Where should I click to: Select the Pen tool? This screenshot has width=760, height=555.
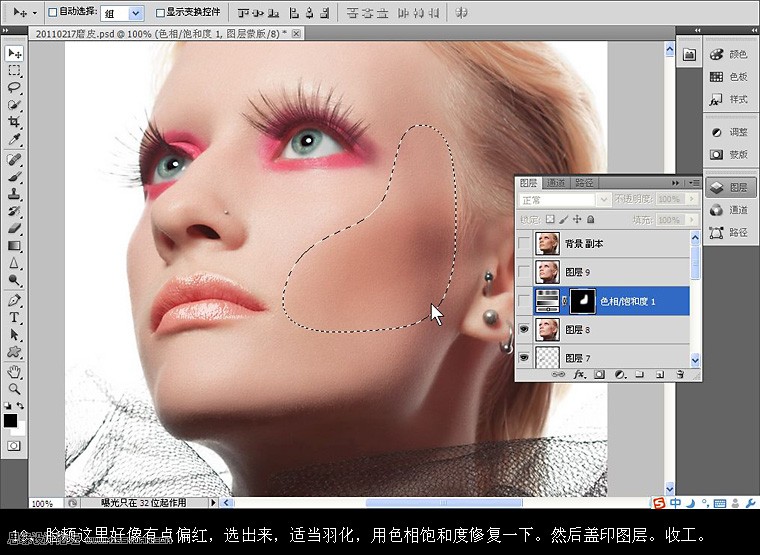(x=14, y=300)
